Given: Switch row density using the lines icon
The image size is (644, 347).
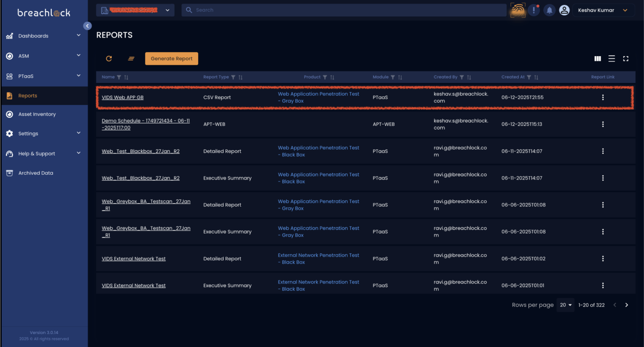Looking at the screenshot, I should [x=612, y=58].
